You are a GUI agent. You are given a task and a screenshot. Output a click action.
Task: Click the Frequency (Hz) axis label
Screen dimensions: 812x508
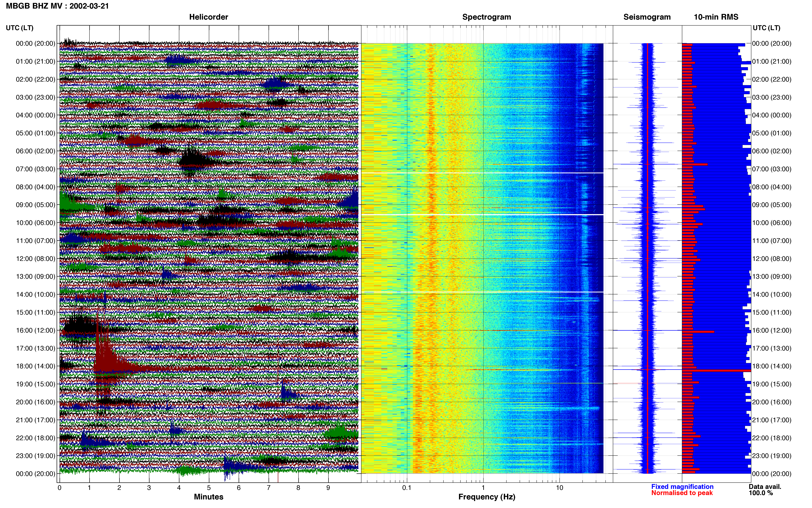[487, 497]
